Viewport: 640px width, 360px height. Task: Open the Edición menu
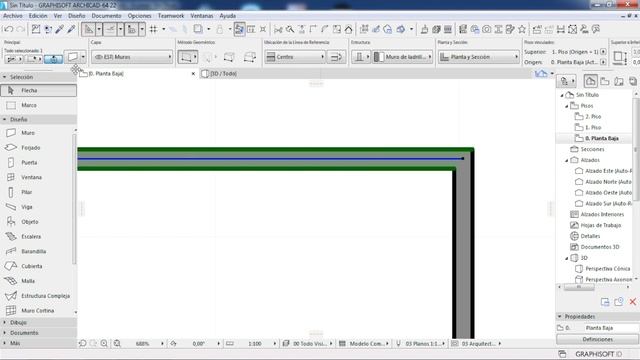(x=38, y=16)
